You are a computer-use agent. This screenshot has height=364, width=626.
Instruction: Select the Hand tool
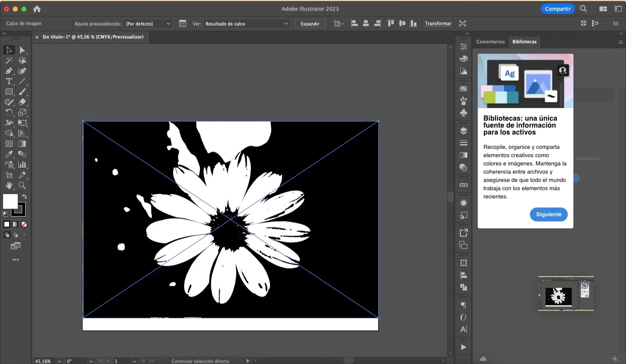[x=9, y=185]
